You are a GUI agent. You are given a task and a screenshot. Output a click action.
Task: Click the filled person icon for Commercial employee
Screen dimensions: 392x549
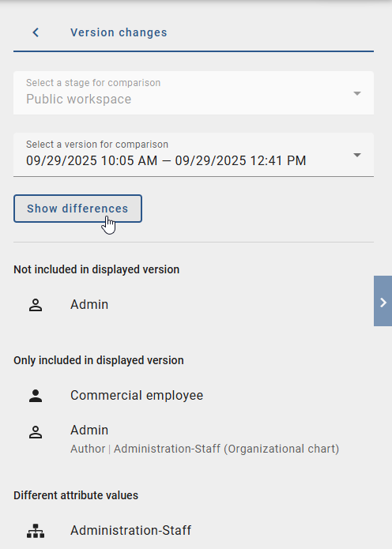point(36,396)
